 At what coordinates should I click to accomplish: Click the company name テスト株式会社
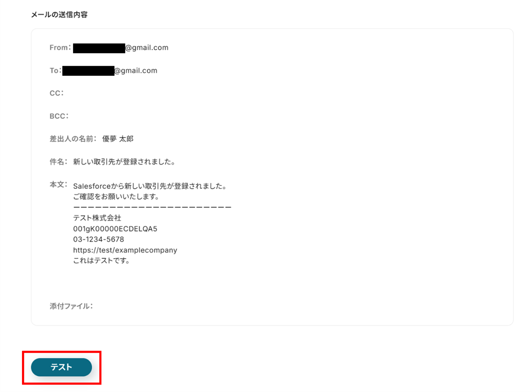97,218
